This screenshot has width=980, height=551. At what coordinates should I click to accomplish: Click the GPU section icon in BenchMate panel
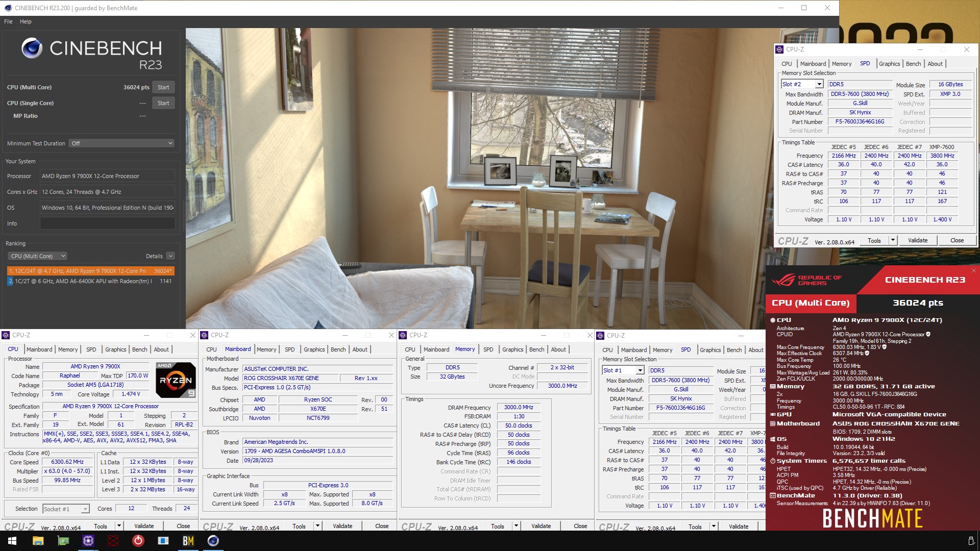(773, 414)
